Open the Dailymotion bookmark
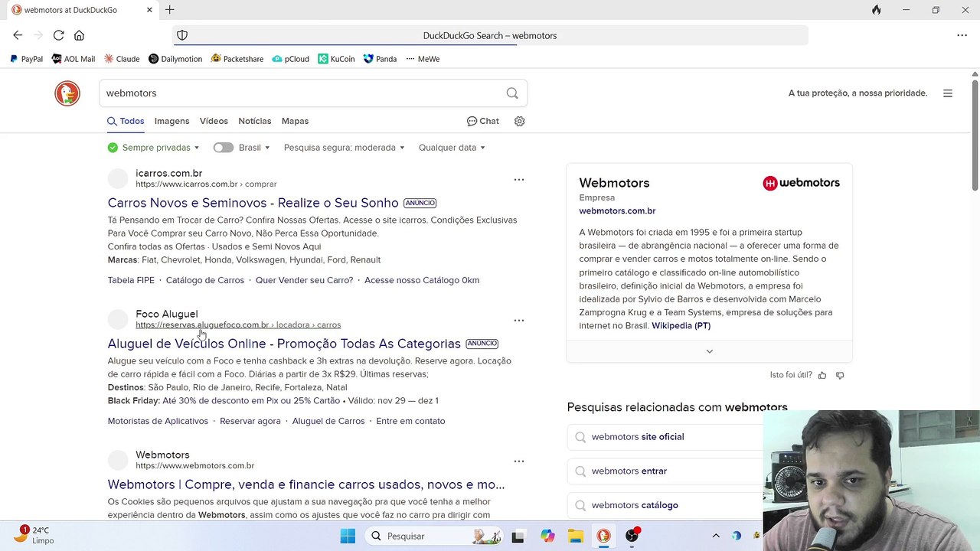980x551 pixels. point(175,59)
